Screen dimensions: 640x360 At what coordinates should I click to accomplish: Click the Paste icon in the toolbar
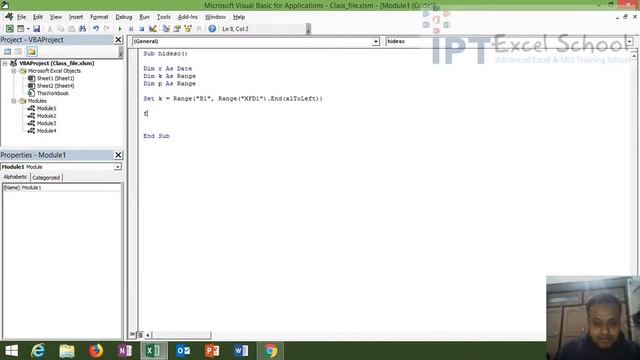(x=71, y=29)
